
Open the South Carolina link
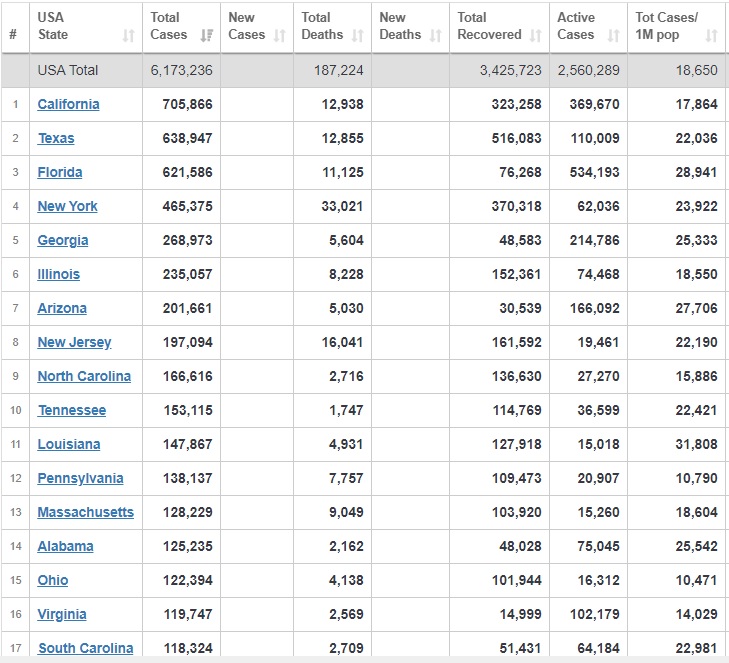tap(85, 648)
